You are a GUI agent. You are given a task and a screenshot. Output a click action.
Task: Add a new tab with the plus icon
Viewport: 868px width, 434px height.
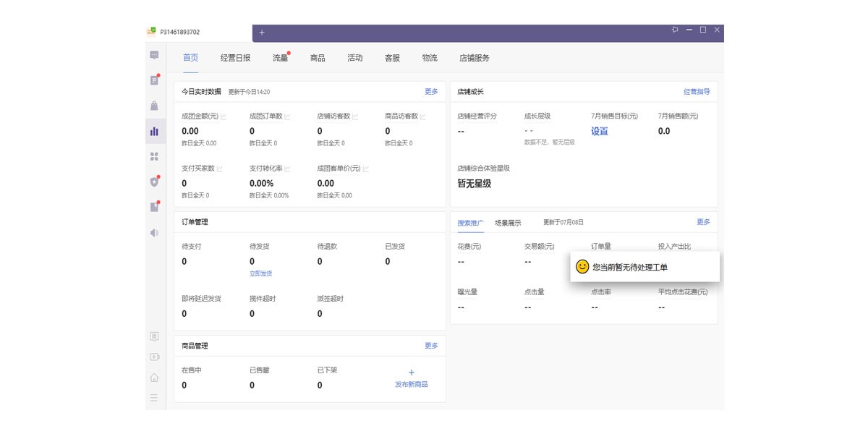[262, 33]
